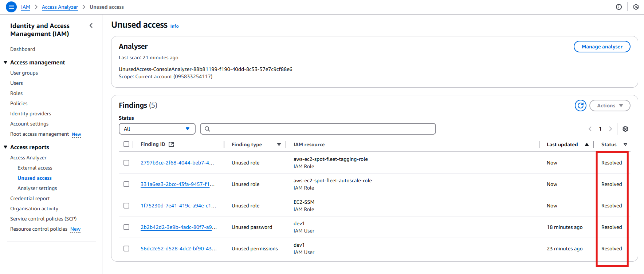Refresh the findings list
644x274 pixels.
[581, 106]
